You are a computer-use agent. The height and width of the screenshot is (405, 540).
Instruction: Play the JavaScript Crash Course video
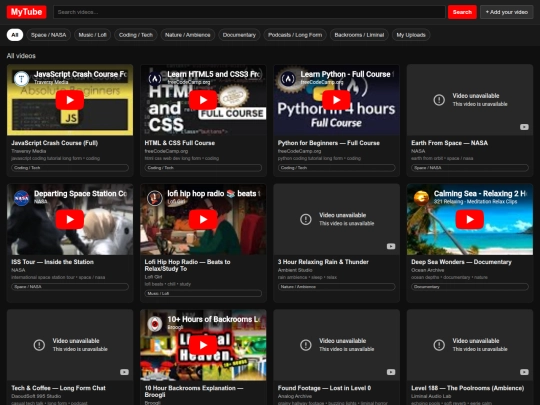click(x=70, y=100)
